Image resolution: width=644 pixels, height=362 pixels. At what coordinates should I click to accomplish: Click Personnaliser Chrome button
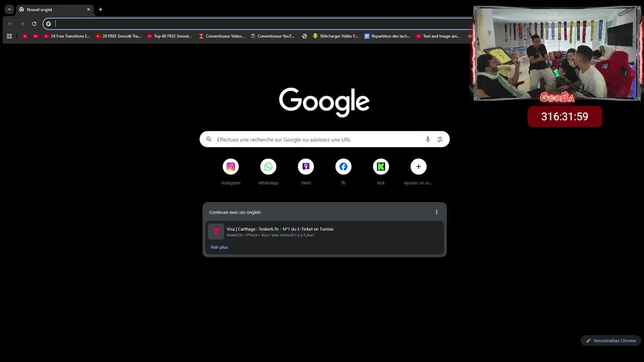(611, 340)
